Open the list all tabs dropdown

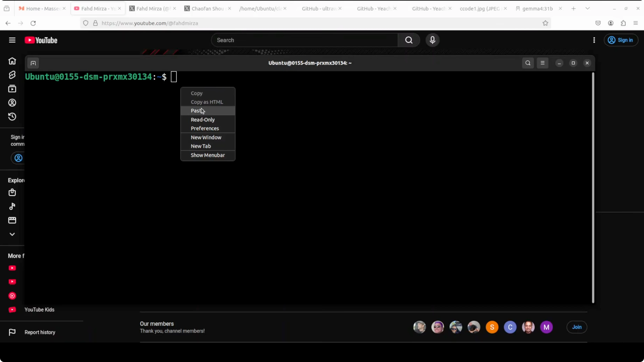coord(587,9)
